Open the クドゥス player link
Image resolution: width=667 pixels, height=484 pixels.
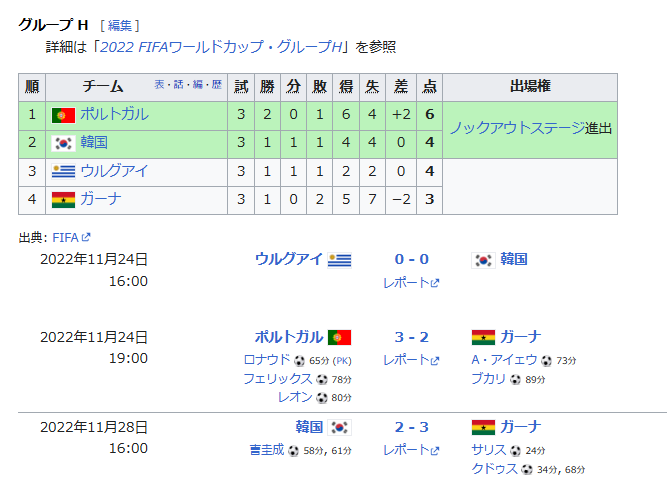point(495,469)
